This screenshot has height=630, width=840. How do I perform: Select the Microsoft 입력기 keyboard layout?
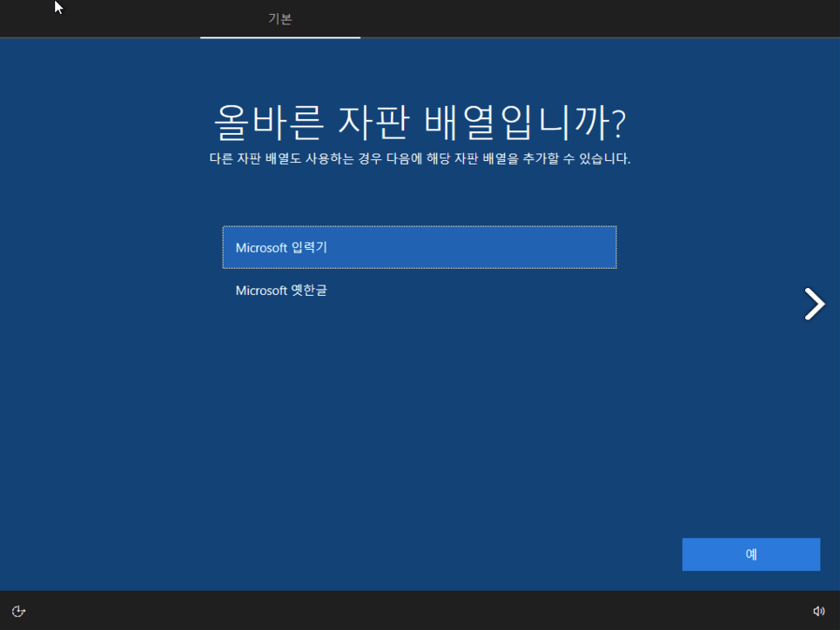pos(420,247)
